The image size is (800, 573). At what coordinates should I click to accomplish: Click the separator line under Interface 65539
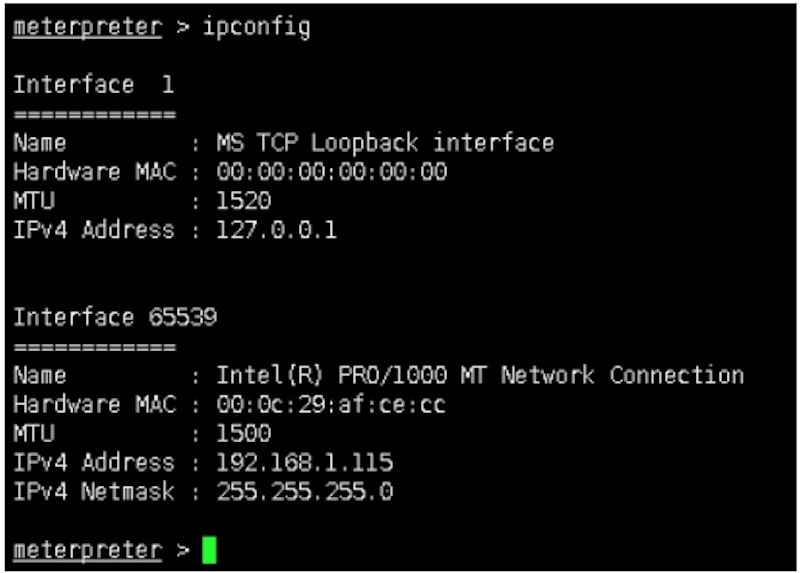(95, 347)
